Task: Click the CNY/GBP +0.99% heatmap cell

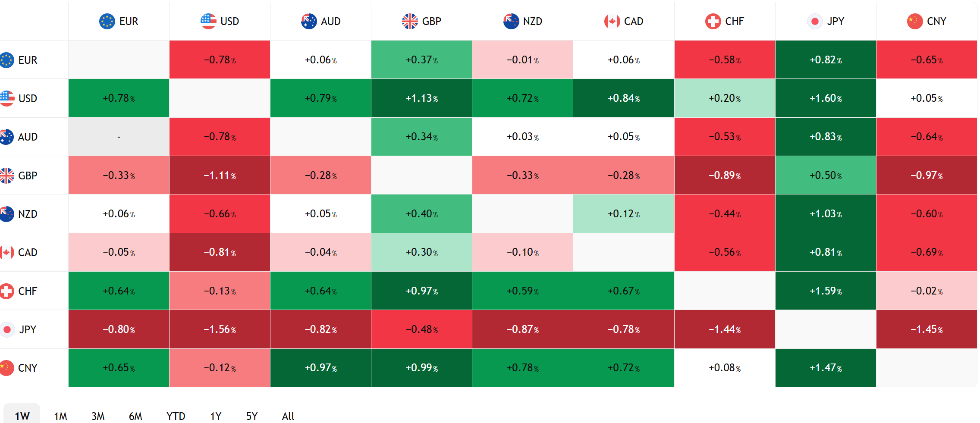Action: (422, 368)
